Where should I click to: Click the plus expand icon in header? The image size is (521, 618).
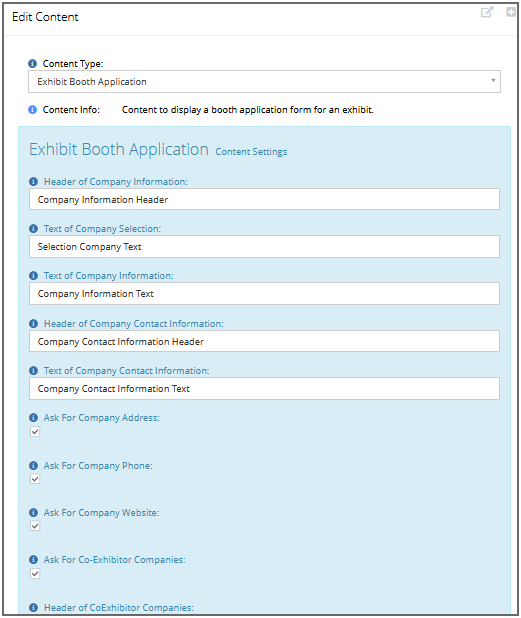click(x=511, y=12)
